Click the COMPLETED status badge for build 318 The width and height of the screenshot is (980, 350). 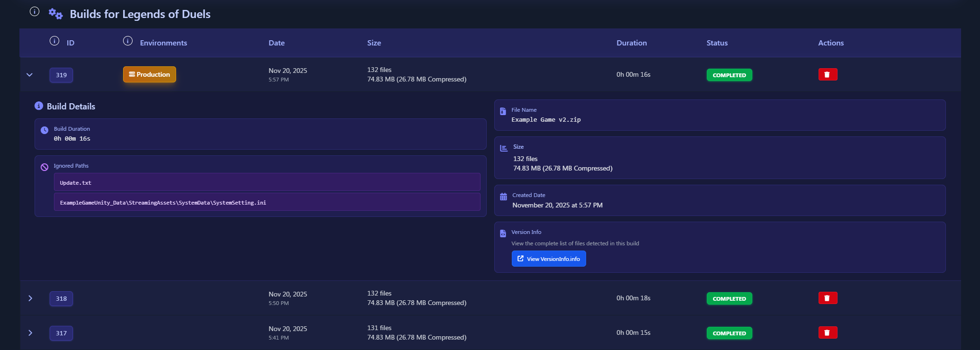coord(729,299)
